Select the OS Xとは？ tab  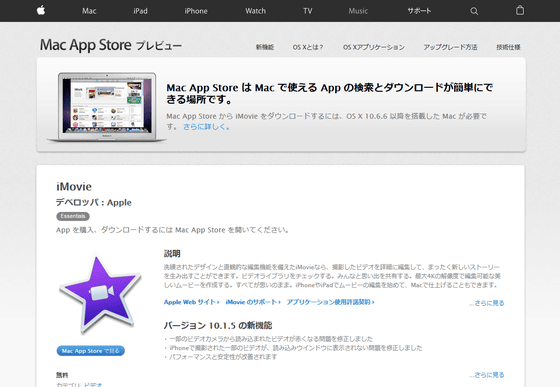[308, 47]
